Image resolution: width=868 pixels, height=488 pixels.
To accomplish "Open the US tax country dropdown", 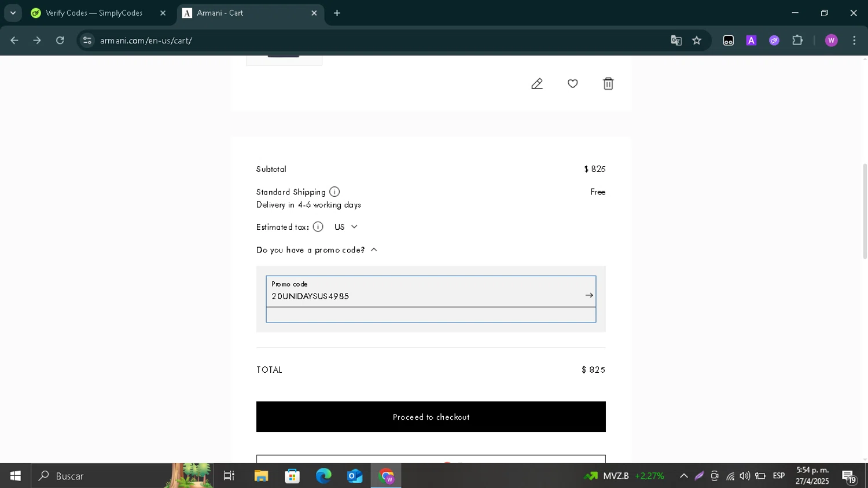I will [x=346, y=227].
